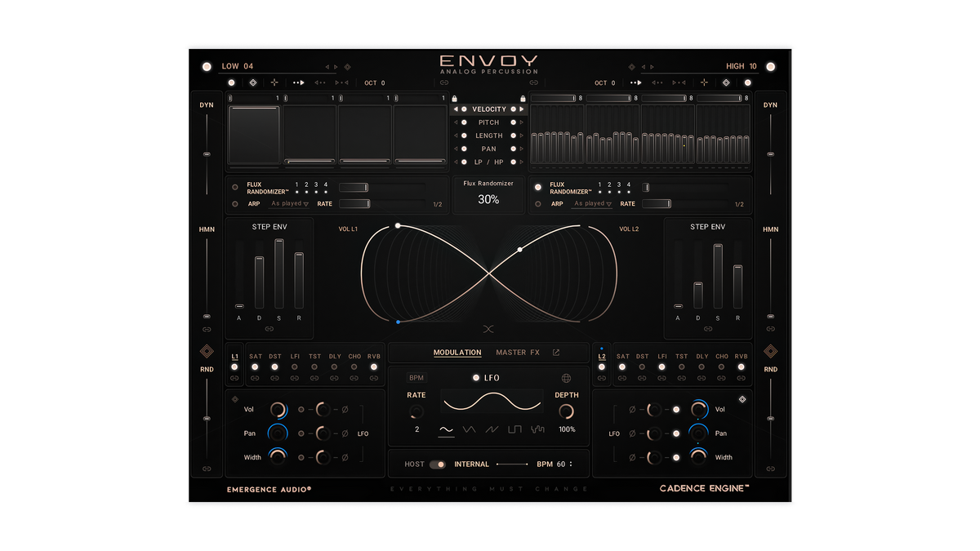Toggle the lock icon above LOW step pads
This screenshot has width=980, height=551.
coord(454,98)
